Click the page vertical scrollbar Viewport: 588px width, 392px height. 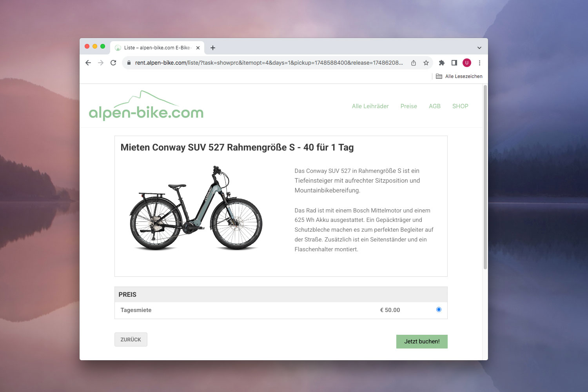point(485,176)
